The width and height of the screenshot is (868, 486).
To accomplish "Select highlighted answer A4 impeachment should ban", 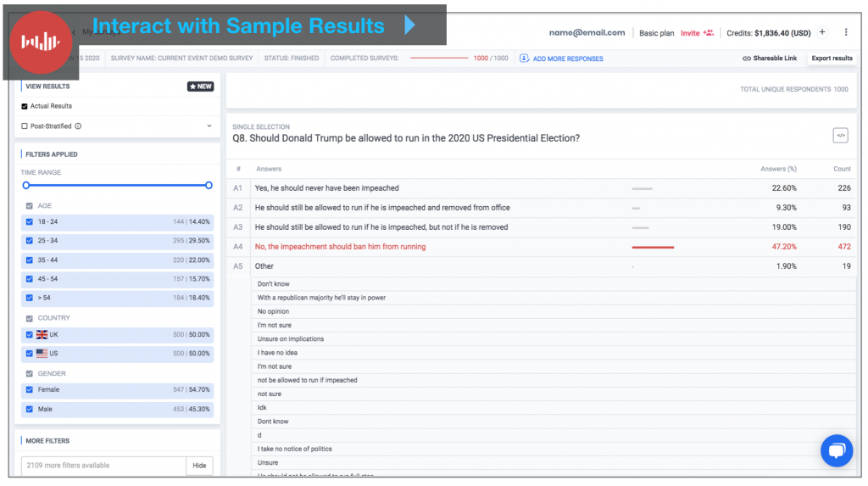I will [x=542, y=247].
